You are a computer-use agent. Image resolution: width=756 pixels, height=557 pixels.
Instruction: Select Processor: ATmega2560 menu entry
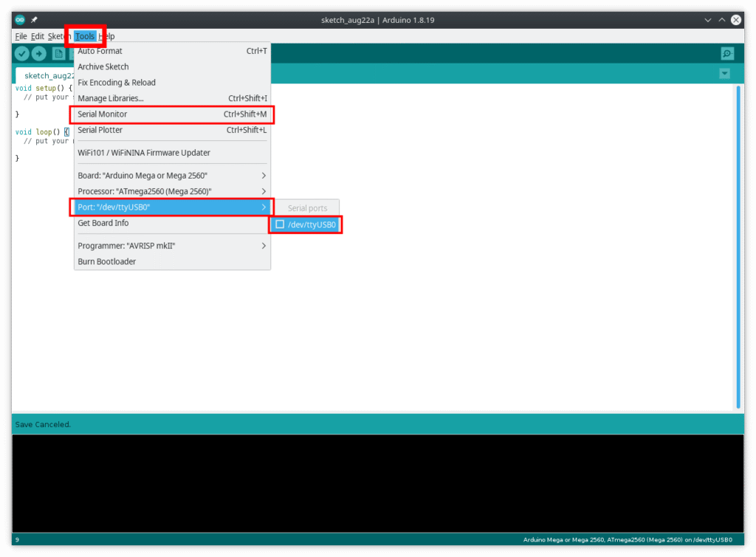(172, 191)
